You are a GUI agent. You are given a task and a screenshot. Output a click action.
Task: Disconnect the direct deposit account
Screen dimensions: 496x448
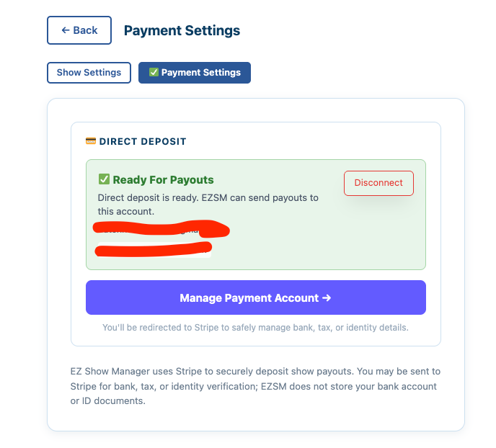pos(378,183)
